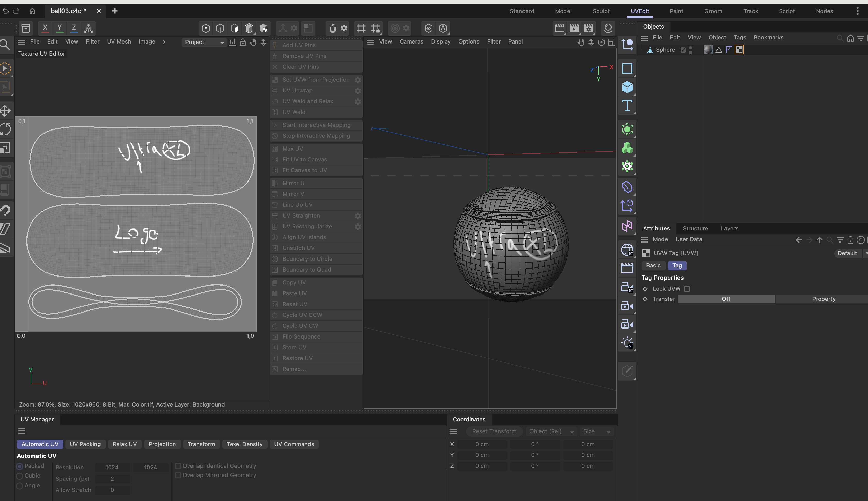Open Set UVW from Projection settings gear
Viewport: 868px width, 501px height.
point(358,80)
